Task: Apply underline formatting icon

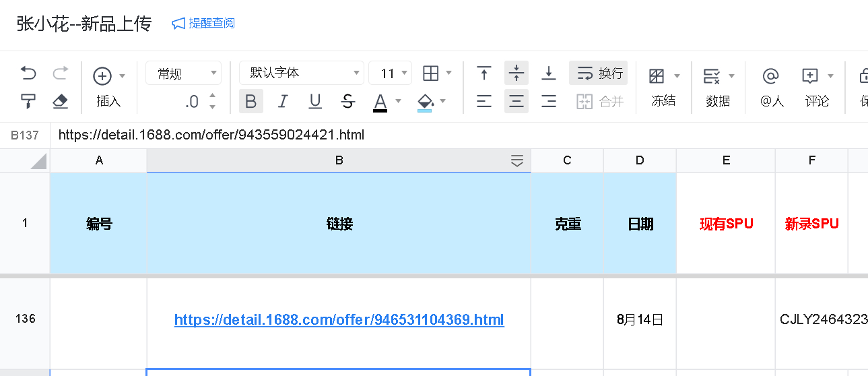Action: click(x=315, y=102)
